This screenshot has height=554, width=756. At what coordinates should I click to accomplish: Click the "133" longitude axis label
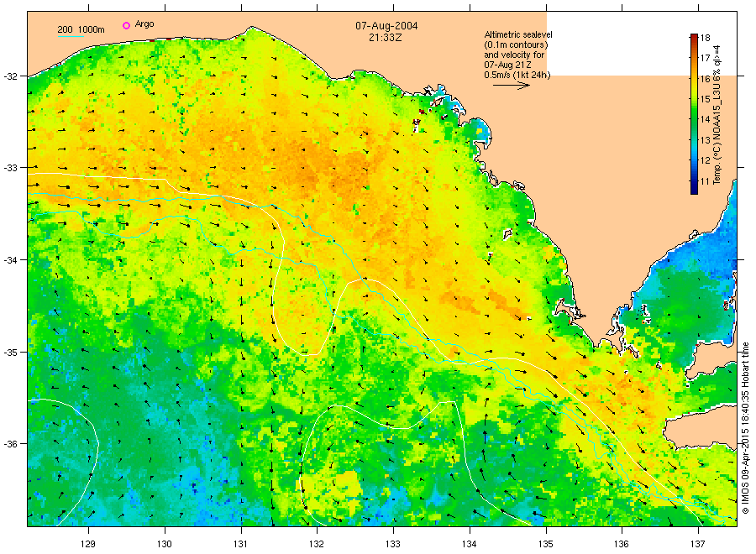393,545
